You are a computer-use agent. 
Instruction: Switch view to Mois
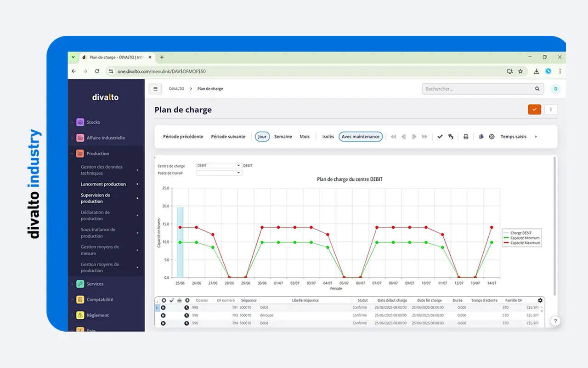click(x=305, y=137)
